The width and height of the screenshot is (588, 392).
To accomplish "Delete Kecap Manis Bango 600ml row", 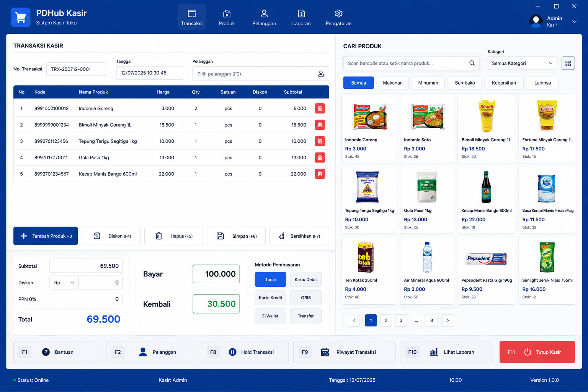I will coord(320,174).
